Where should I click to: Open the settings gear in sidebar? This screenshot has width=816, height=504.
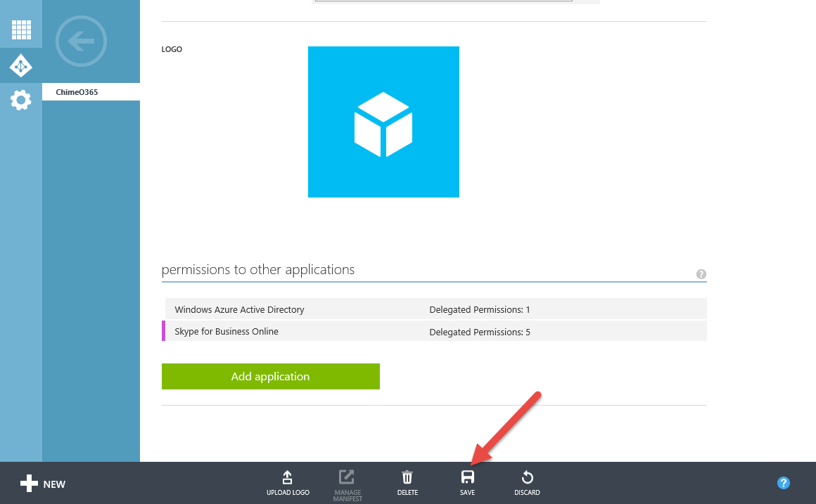point(21,100)
